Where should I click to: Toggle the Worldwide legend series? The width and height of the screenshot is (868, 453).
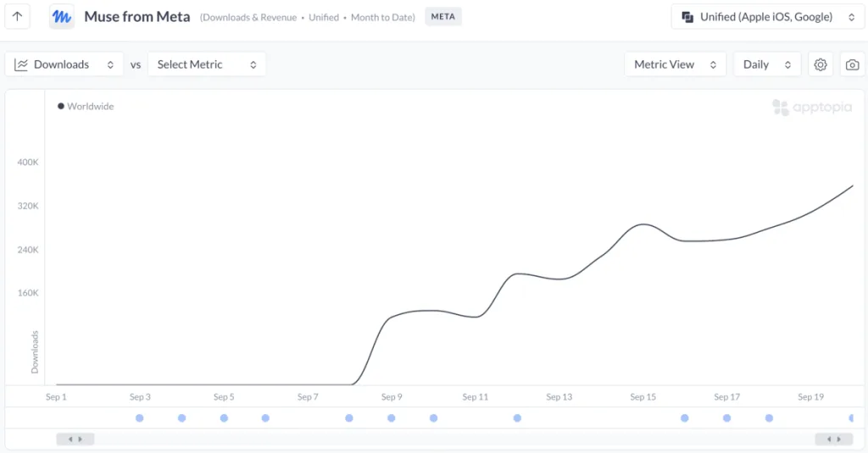tap(86, 106)
